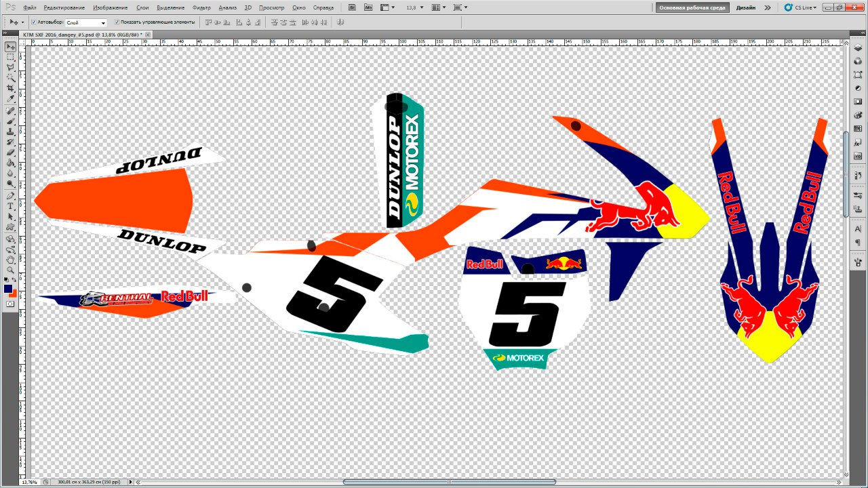The height and width of the screenshot is (488, 868).
Task: Click the orange background color swatch
Action: 13,293
